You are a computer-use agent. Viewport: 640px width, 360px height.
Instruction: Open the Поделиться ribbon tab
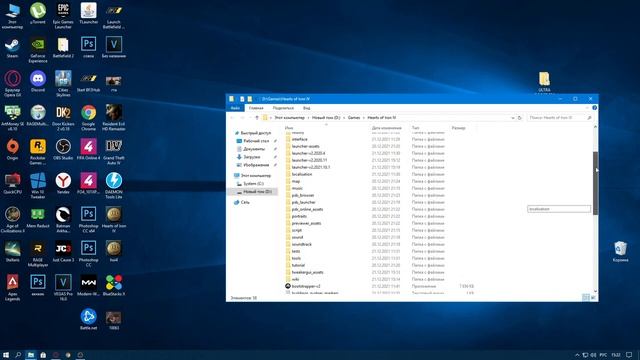coord(283,108)
